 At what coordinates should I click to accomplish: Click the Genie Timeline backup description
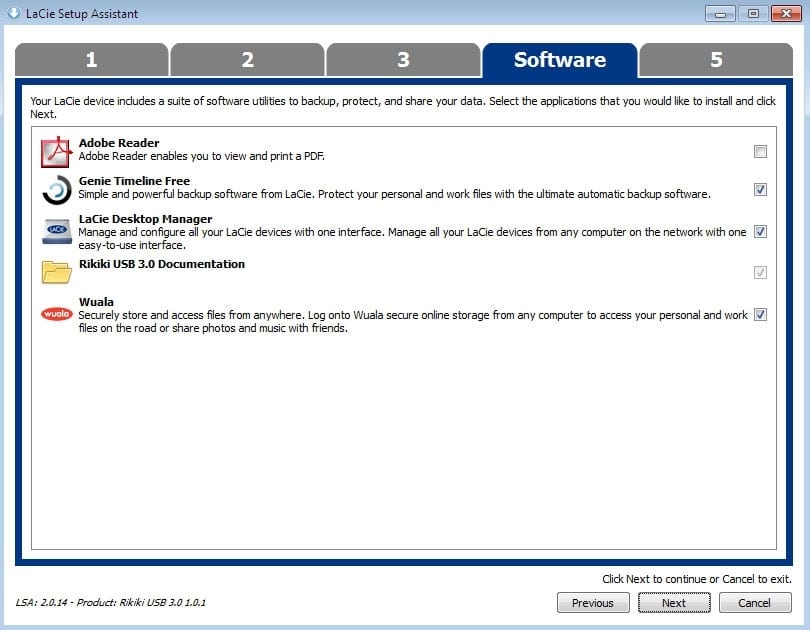click(x=395, y=194)
